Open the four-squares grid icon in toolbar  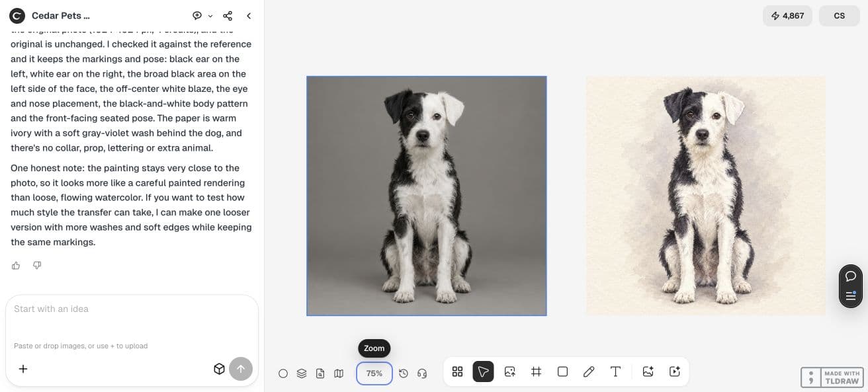(457, 372)
